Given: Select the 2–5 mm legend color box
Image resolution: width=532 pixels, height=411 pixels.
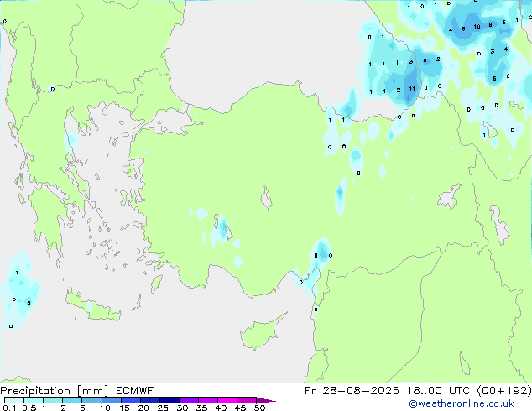Looking at the screenshot, I should tap(72, 400).
